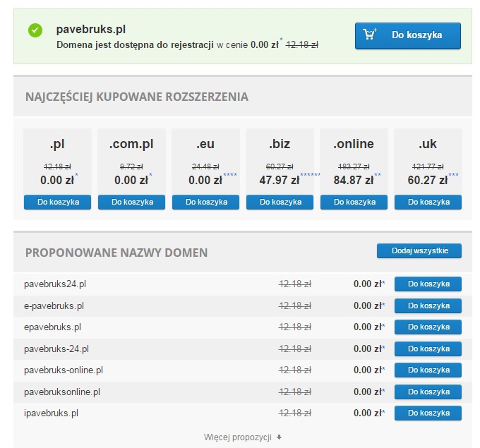Add pavebruks24.pl to cart
This screenshot has width=480, height=448.
pyautogui.click(x=428, y=284)
